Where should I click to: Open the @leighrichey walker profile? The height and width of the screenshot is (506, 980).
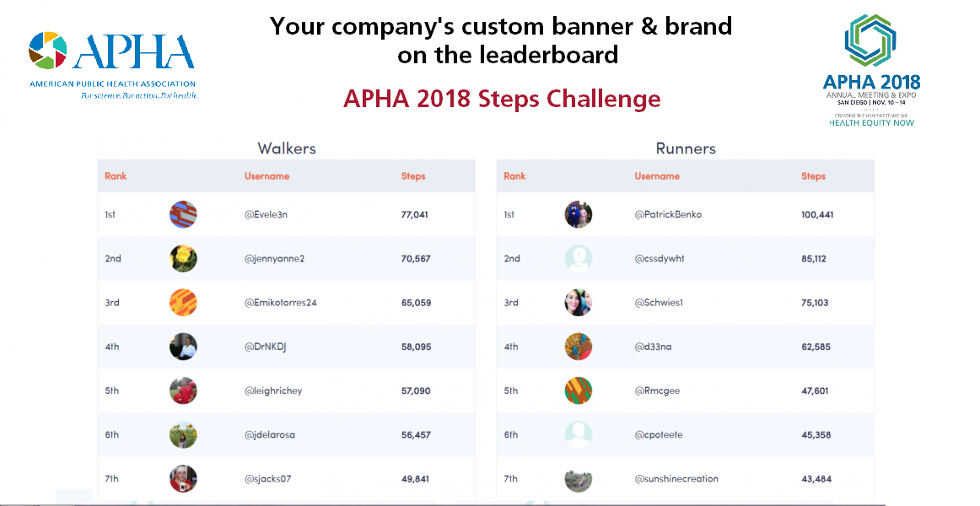[x=273, y=390]
